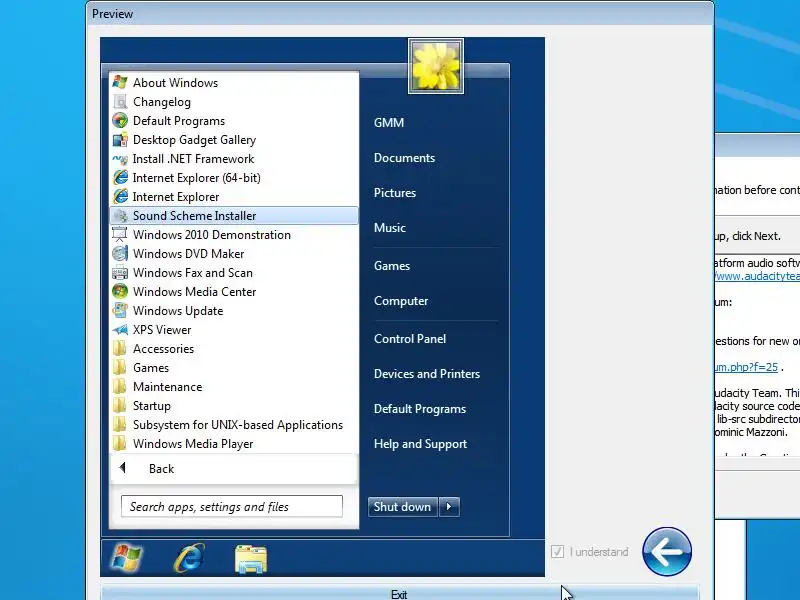Click the Windows Media Center icon
This screenshot has height=600, width=800.
pos(120,291)
